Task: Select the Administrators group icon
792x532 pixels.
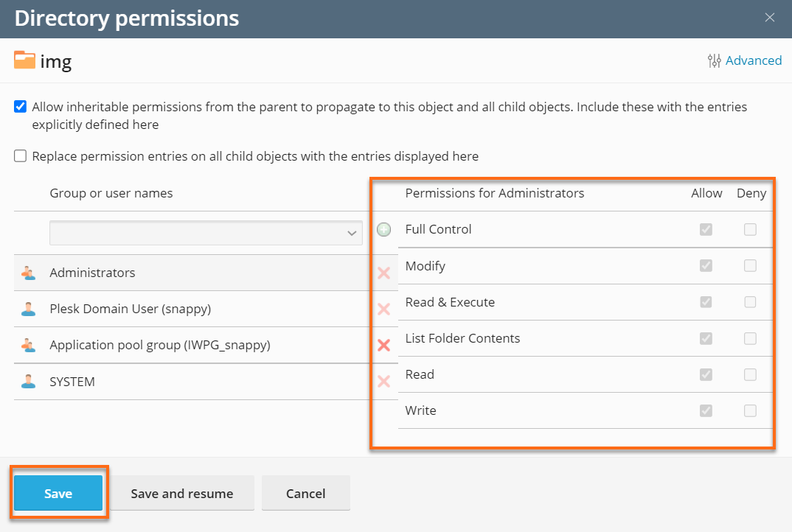Action: 29,272
